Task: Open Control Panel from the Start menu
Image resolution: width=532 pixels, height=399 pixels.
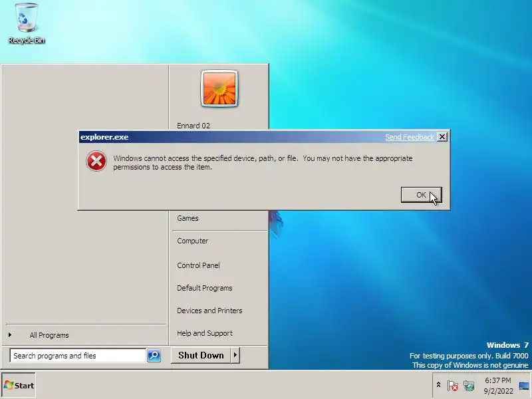Action: pos(198,265)
